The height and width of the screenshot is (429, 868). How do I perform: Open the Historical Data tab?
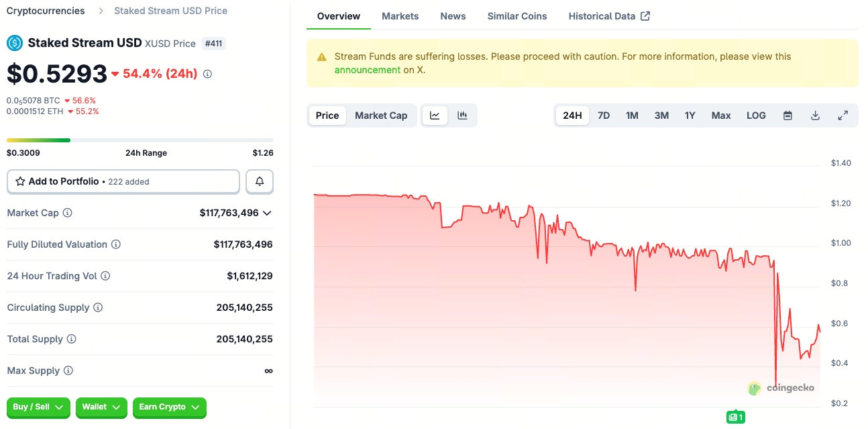pos(602,15)
